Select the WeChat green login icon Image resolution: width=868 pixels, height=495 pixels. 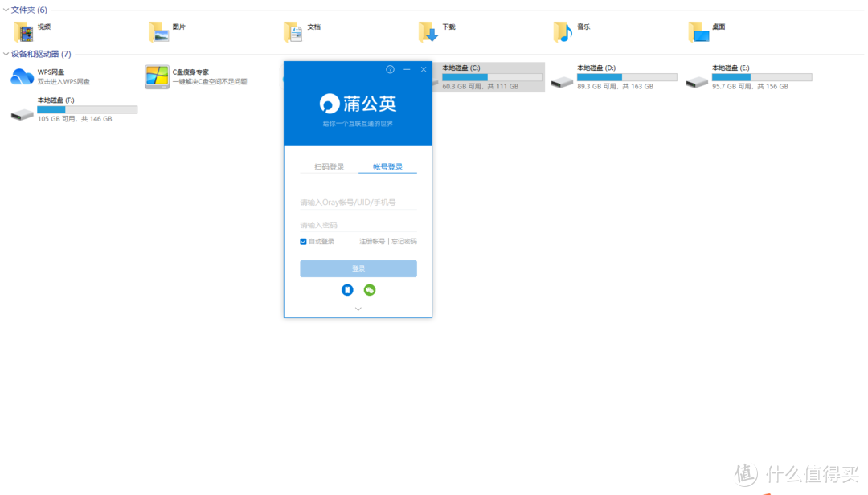[369, 289]
